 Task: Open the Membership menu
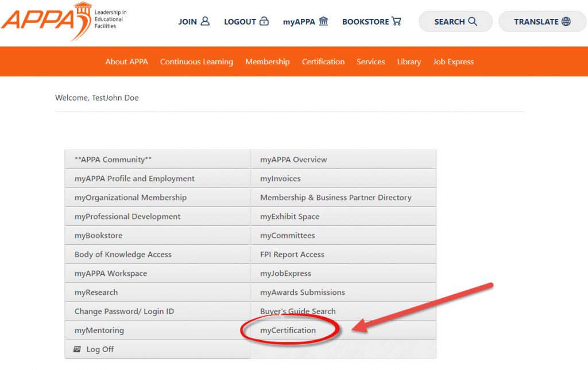[268, 61]
